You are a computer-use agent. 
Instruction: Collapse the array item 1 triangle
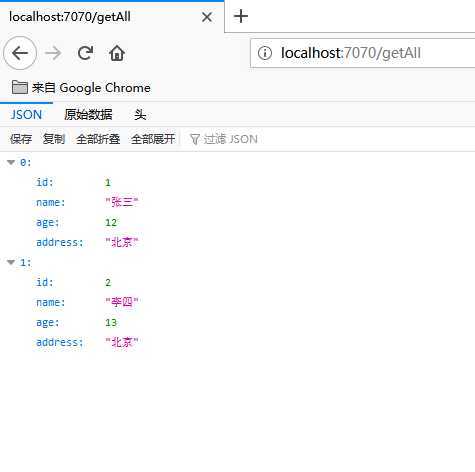click(x=11, y=262)
